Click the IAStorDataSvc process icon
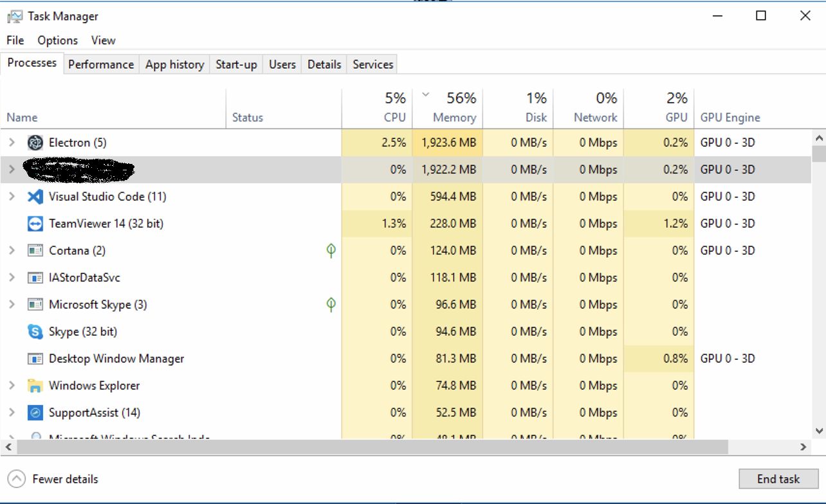Image resolution: width=826 pixels, height=504 pixels. 35,278
